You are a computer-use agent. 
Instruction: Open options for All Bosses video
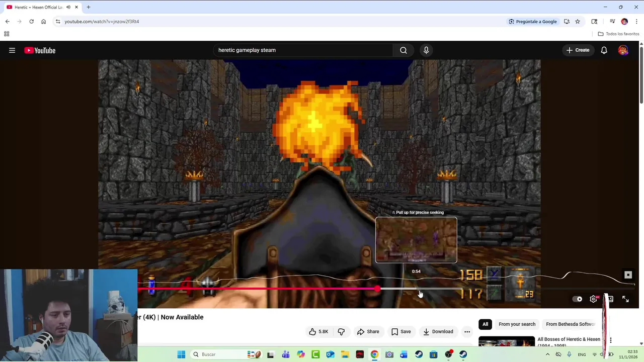[x=610, y=340]
